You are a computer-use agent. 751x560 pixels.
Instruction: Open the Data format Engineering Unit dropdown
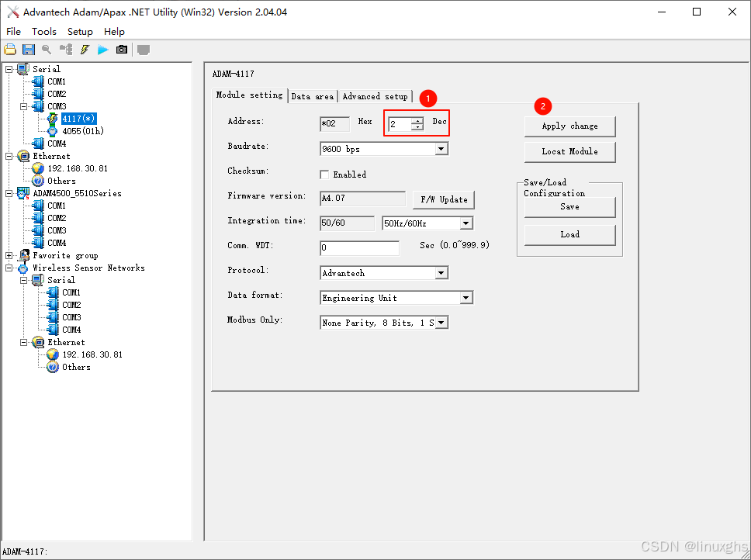(x=465, y=298)
